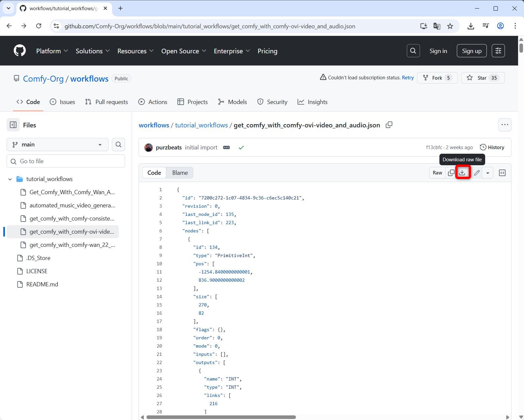
Task: Collapse the Files tree side panel
Action: [13, 125]
